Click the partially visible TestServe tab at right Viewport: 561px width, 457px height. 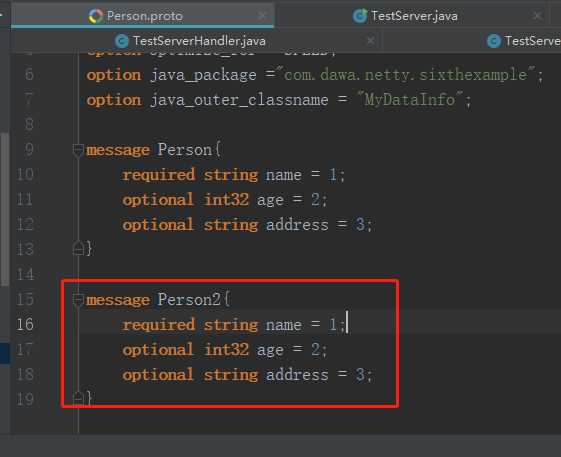pyautogui.click(x=524, y=41)
